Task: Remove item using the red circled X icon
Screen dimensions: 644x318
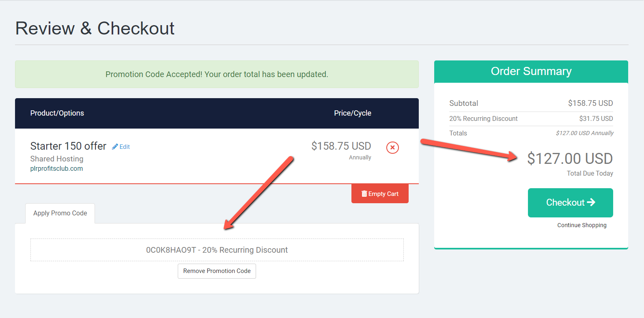Action: 392,148
